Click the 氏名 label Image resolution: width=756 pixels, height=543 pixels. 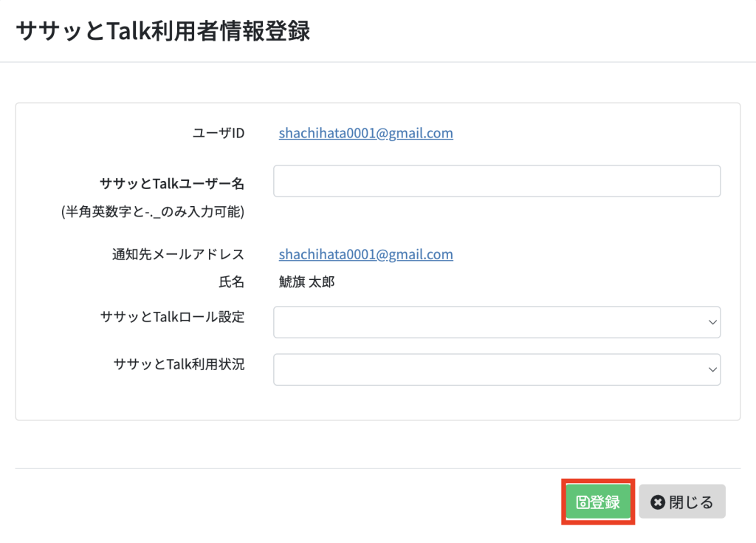[231, 281]
